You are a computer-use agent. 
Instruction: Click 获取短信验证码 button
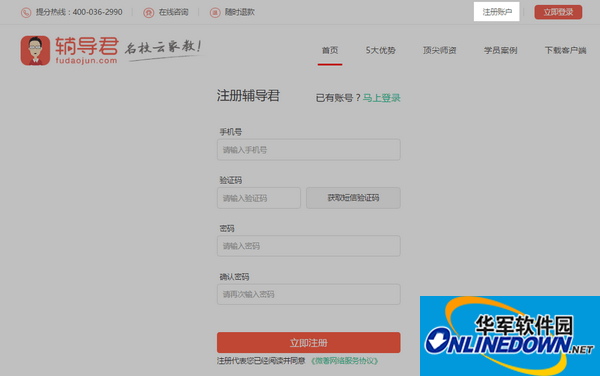coord(353,198)
